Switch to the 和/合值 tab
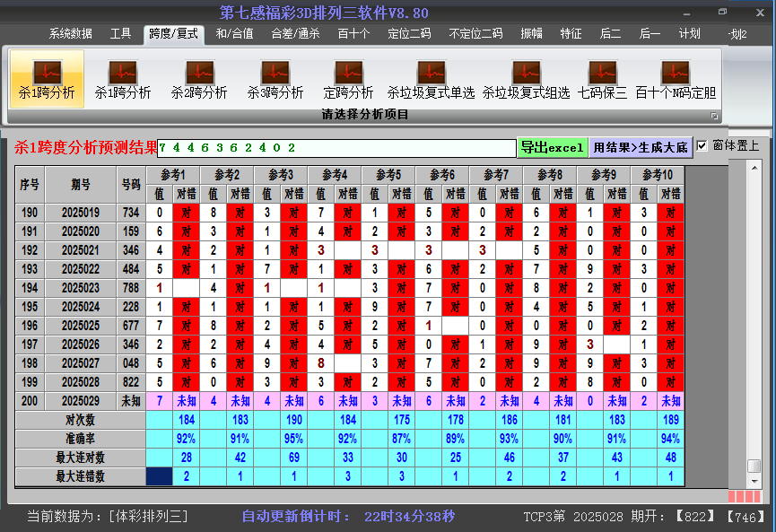 pyautogui.click(x=234, y=34)
